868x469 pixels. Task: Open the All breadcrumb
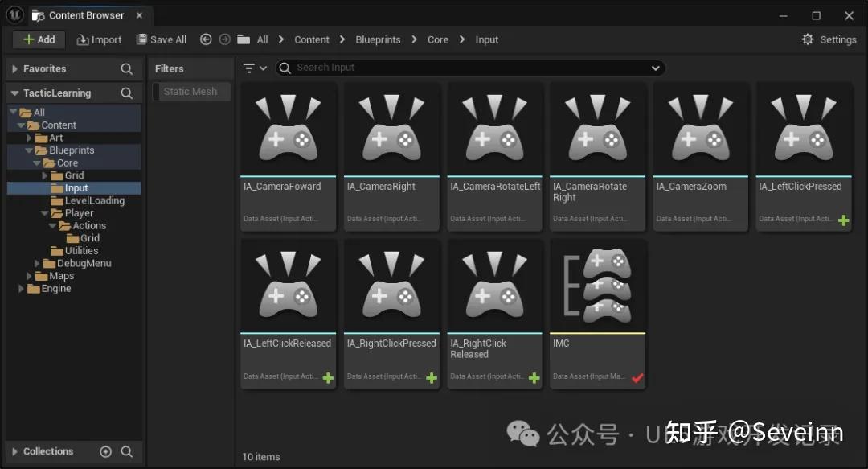click(262, 39)
